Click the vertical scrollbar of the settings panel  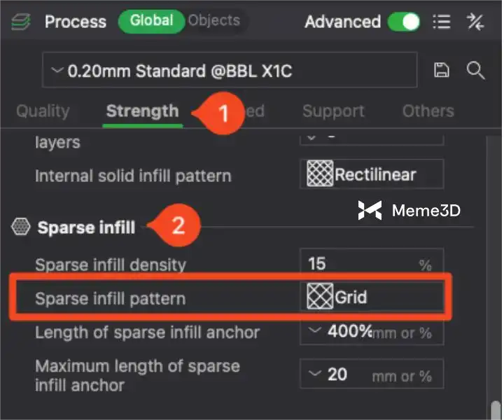[496, 409]
